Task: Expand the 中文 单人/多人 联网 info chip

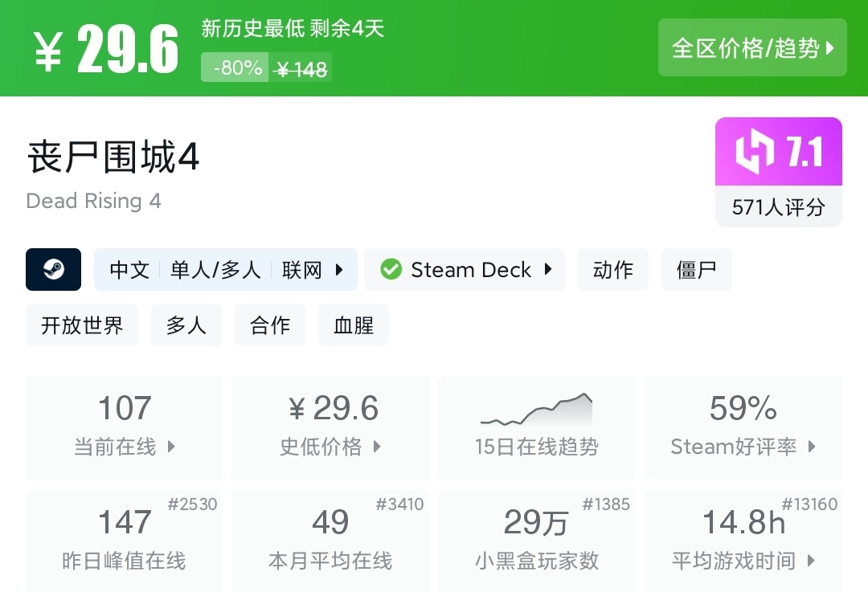Action: (225, 269)
